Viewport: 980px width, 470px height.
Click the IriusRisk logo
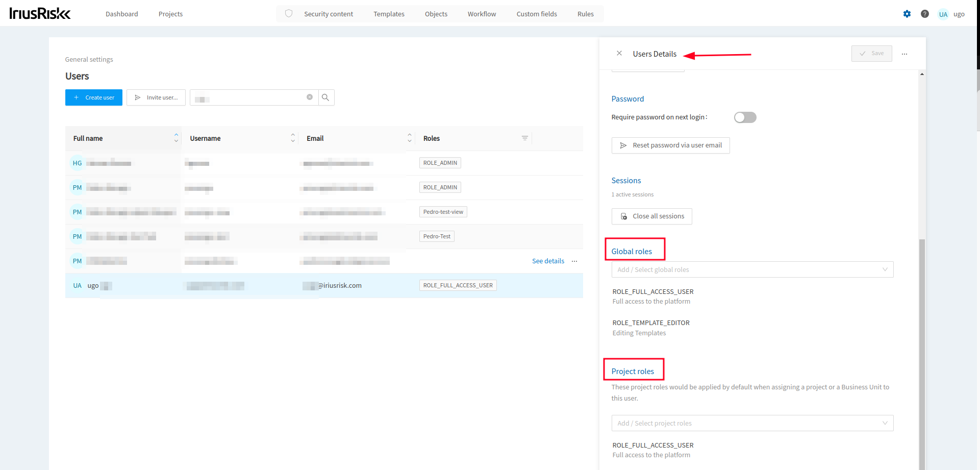pos(40,13)
